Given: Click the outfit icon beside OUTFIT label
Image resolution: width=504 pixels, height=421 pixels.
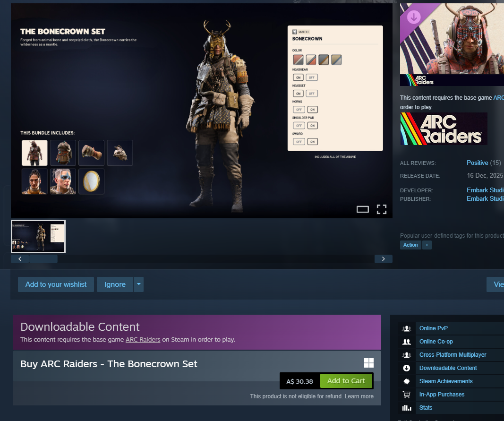Looking at the screenshot, I should [294, 32].
